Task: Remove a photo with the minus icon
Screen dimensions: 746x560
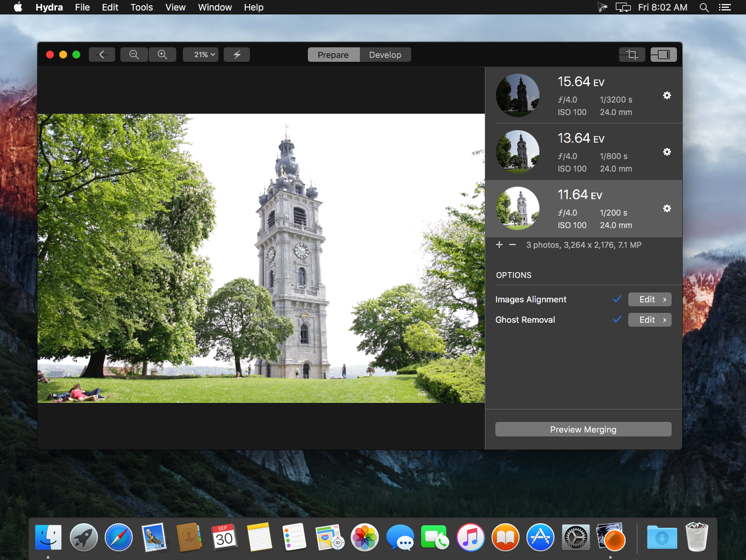Action: click(512, 245)
